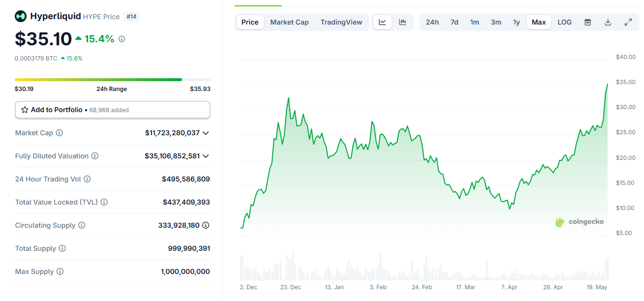Click info icon next to Fully Diluted Valuation
The width and height of the screenshot is (644, 301).
click(95, 156)
